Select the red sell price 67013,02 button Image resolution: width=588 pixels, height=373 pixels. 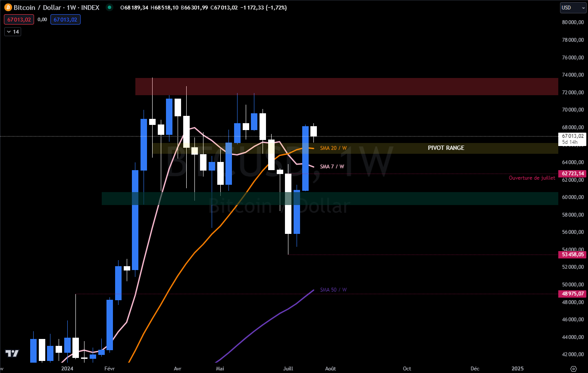click(x=19, y=19)
